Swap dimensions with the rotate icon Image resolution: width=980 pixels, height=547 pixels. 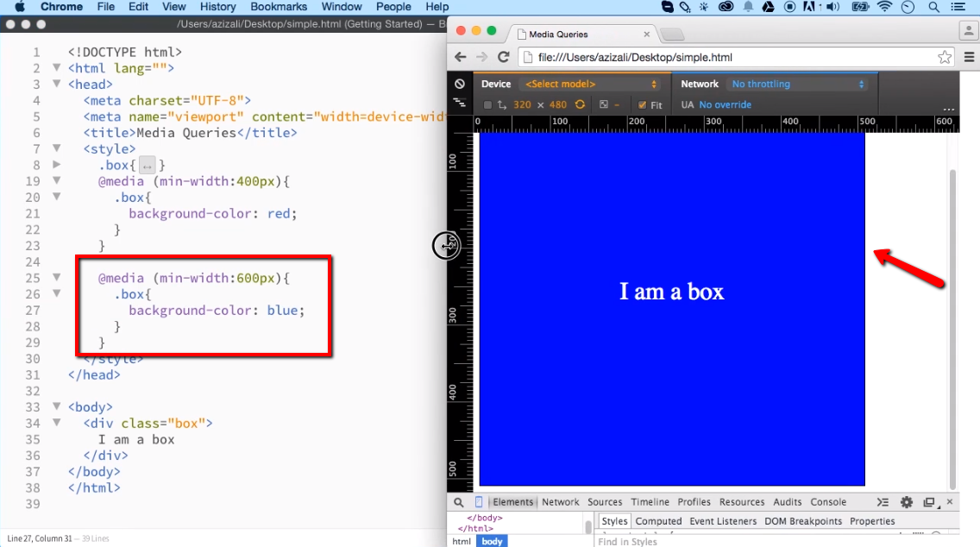(580, 104)
